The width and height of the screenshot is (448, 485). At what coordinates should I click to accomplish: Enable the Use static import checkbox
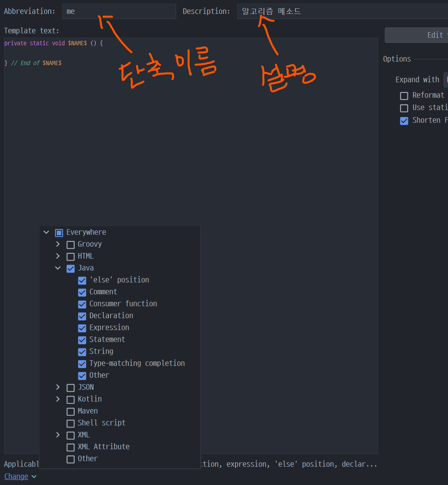[x=404, y=108]
